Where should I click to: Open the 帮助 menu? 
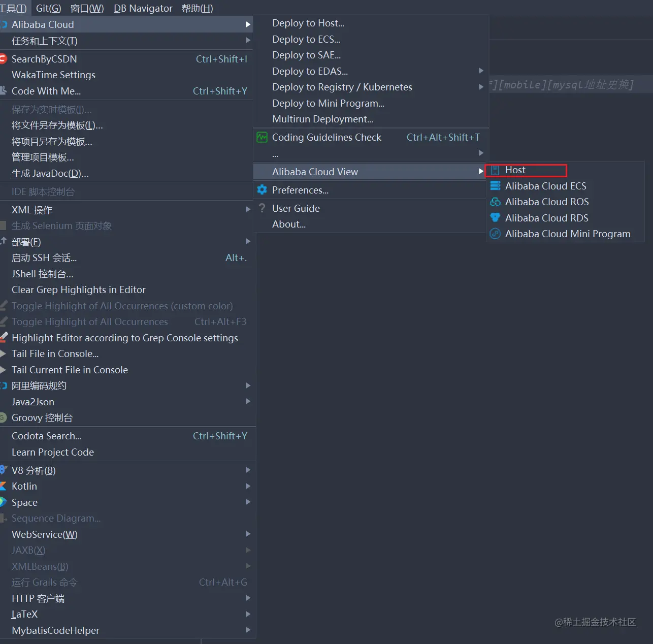197,8
